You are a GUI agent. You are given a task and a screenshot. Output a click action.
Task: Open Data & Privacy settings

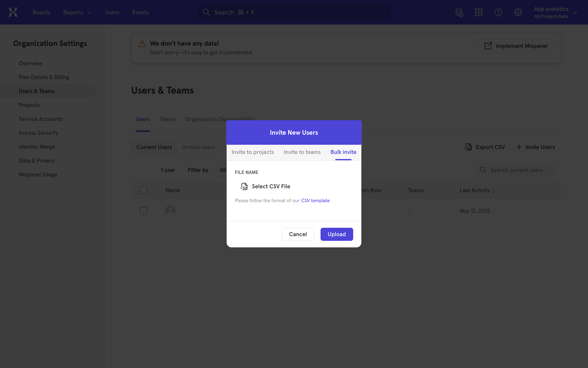tap(37, 161)
